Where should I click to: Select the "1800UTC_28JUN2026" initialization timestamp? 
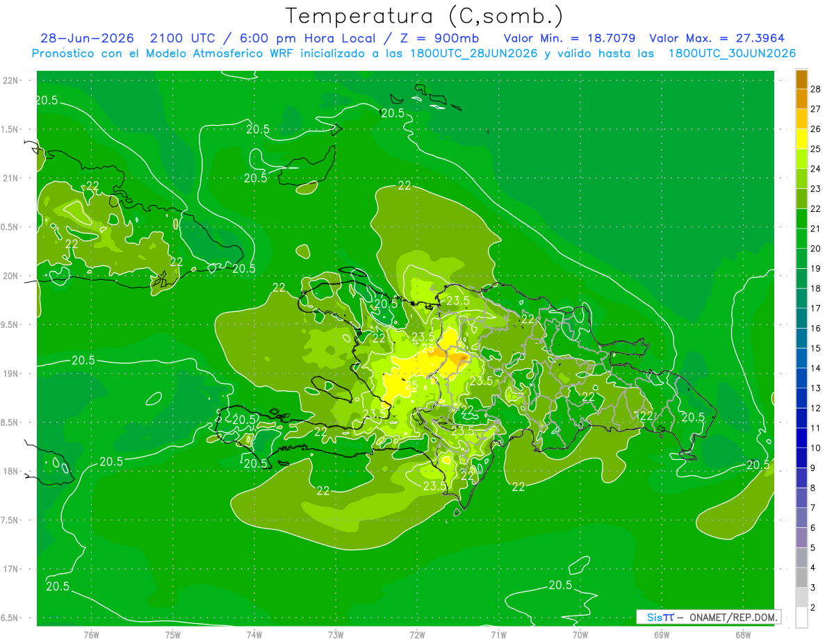coord(473,53)
